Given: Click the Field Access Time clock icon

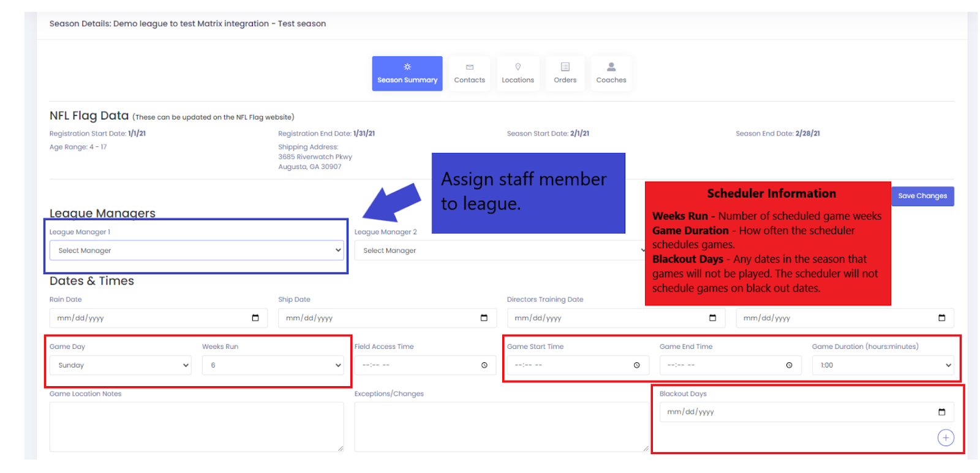Looking at the screenshot, I should click(484, 365).
